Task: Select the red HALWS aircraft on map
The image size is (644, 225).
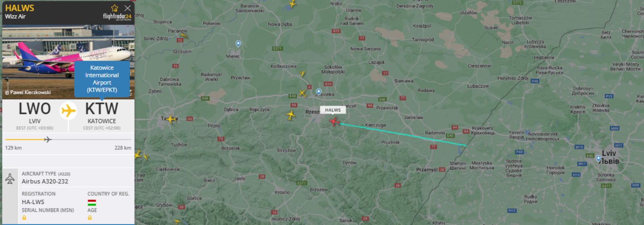Action: 334,121
